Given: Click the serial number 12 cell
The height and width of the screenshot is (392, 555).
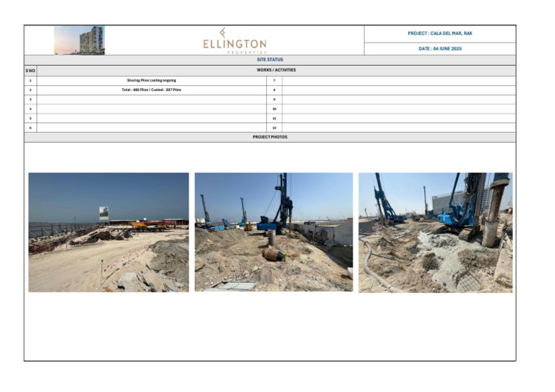Looking at the screenshot, I should (x=275, y=128).
